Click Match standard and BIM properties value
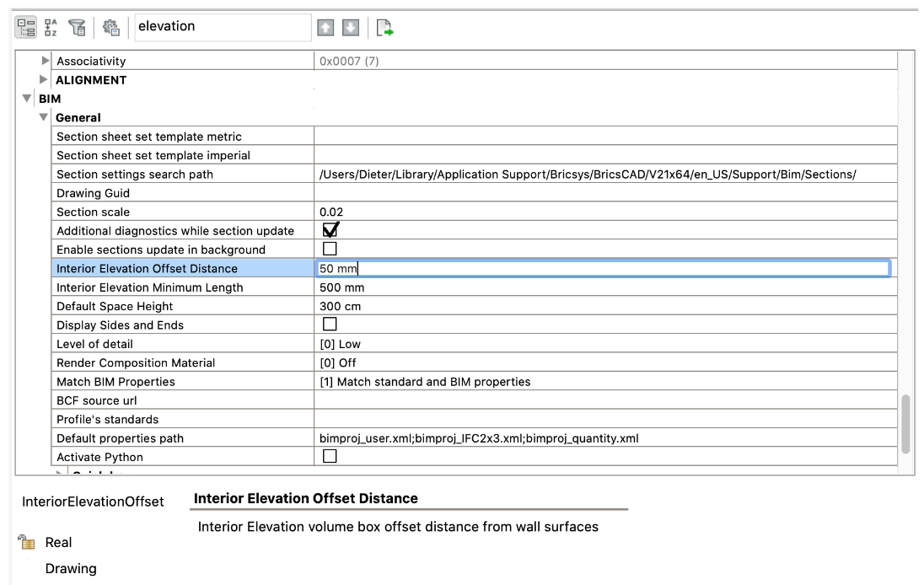924x585 pixels. [425, 382]
